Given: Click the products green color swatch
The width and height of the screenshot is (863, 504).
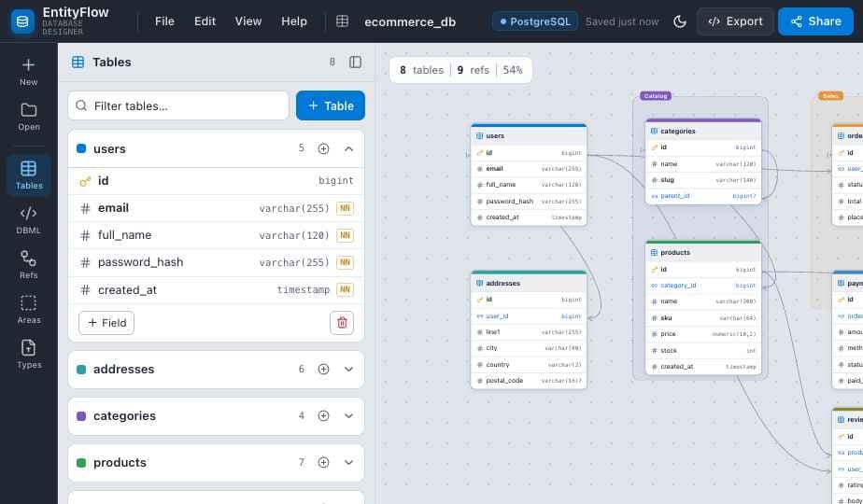Looking at the screenshot, I should point(81,463).
